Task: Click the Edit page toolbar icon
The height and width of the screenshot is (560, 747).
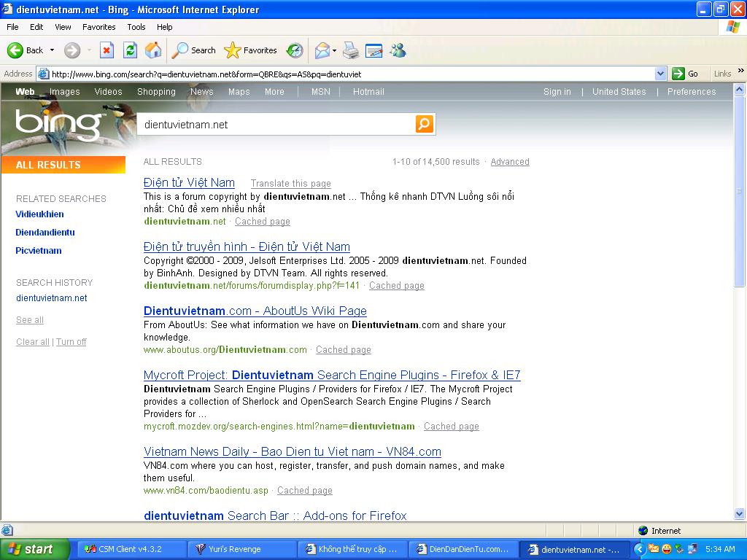Action: [374, 50]
